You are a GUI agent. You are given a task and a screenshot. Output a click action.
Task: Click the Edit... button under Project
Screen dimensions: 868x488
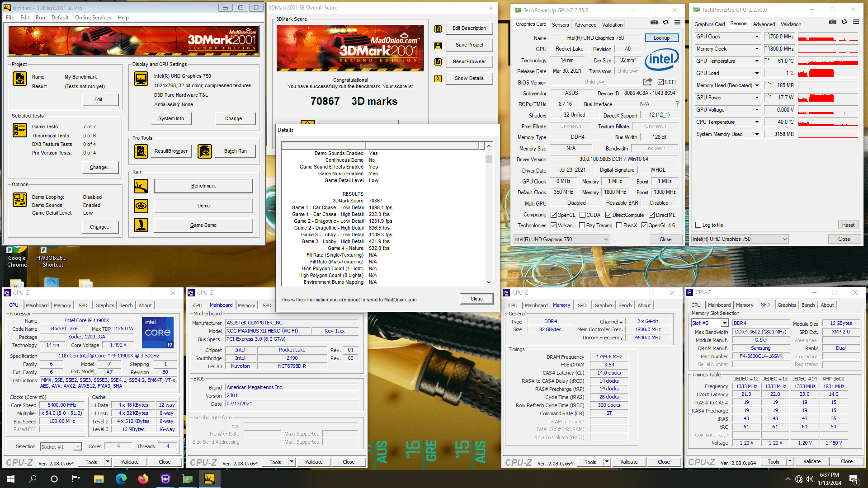click(x=100, y=99)
